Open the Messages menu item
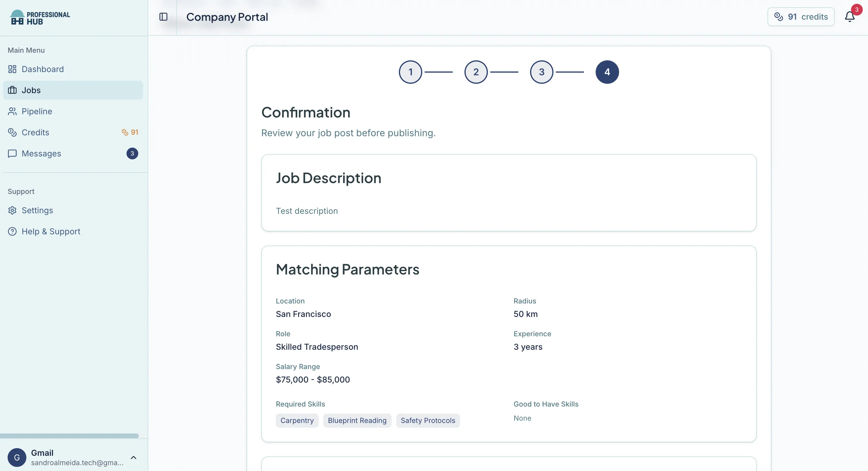The width and height of the screenshot is (868, 471). [x=42, y=153]
